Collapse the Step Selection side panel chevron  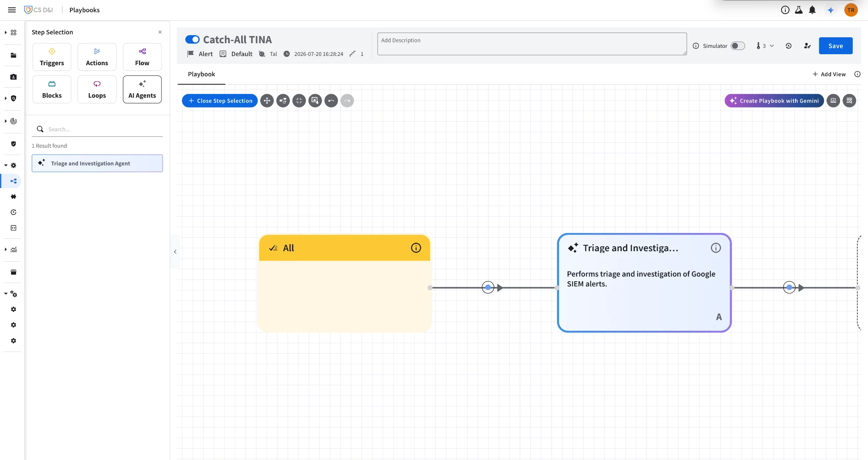pyautogui.click(x=175, y=252)
